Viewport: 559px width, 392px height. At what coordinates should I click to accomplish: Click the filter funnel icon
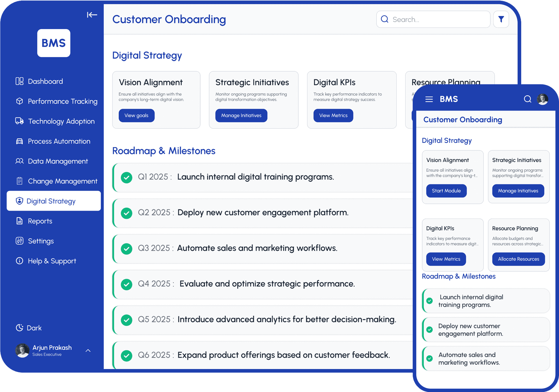click(x=501, y=19)
